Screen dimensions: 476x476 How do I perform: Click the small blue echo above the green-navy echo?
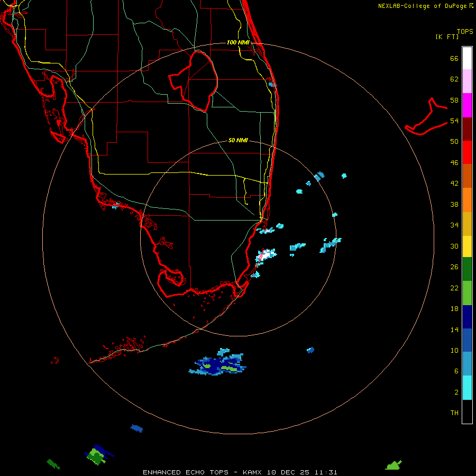tap(136, 428)
